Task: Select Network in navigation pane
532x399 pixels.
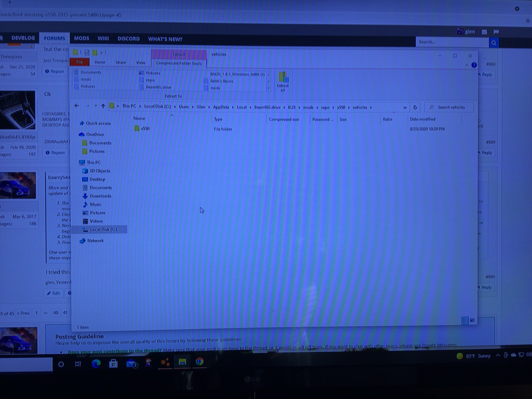Action: click(92, 241)
